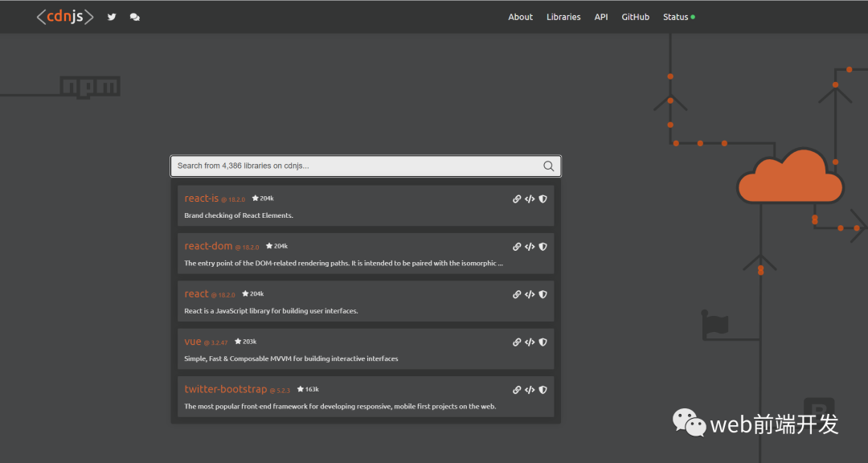Copy SRI shield icon for twitter-bootstrap

pyautogui.click(x=543, y=389)
